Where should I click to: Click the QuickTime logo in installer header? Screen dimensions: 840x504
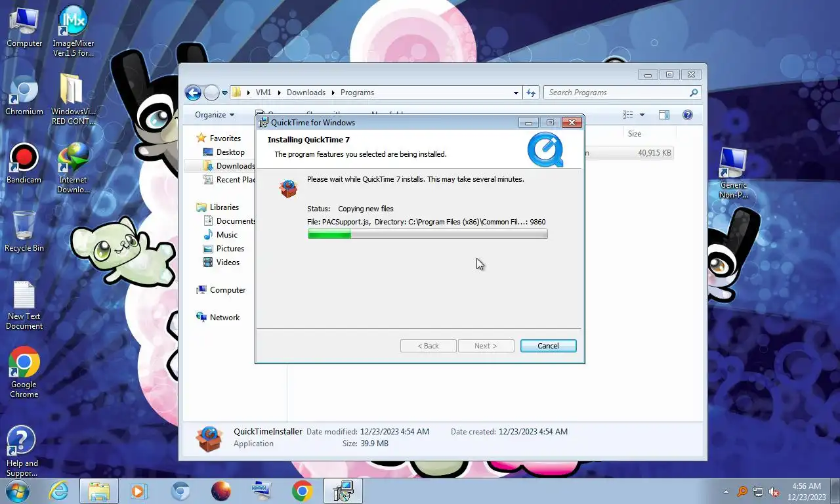[545, 150]
